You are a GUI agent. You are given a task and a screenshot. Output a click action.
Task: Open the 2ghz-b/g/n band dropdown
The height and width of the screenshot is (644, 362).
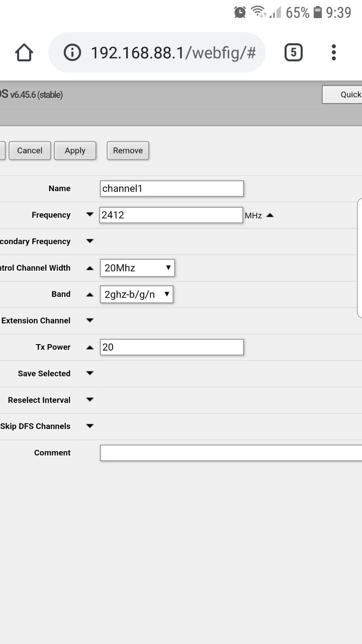pyautogui.click(x=136, y=294)
